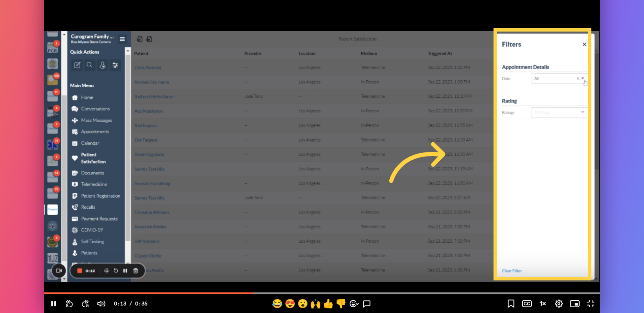This screenshot has width=644, height=313.
Task: Mute the video volume
Action: 101,304
